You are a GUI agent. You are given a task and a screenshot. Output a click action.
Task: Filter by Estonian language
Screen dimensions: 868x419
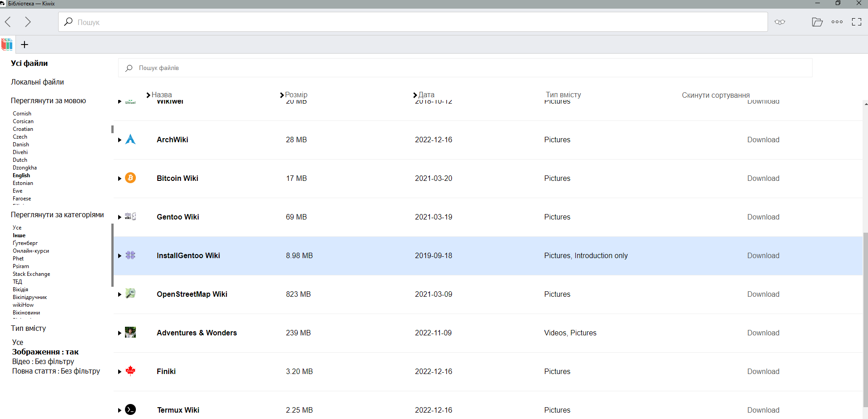23,183
